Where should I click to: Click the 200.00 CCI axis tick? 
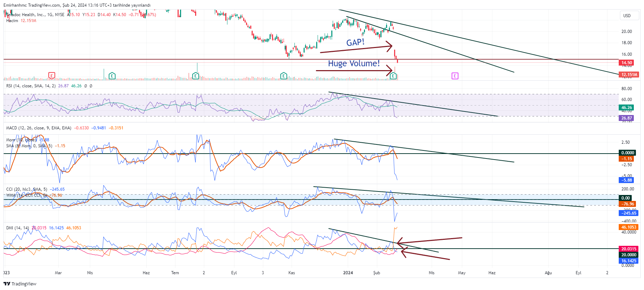628,189
